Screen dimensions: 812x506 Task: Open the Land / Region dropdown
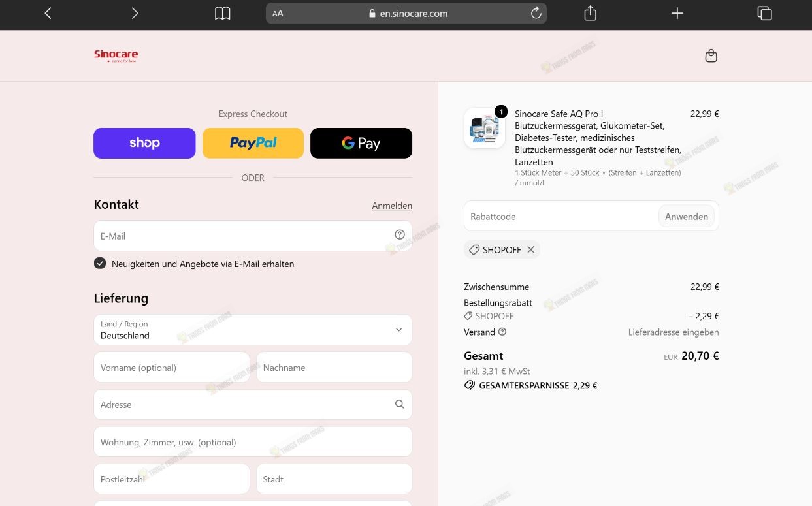(253, 330)
